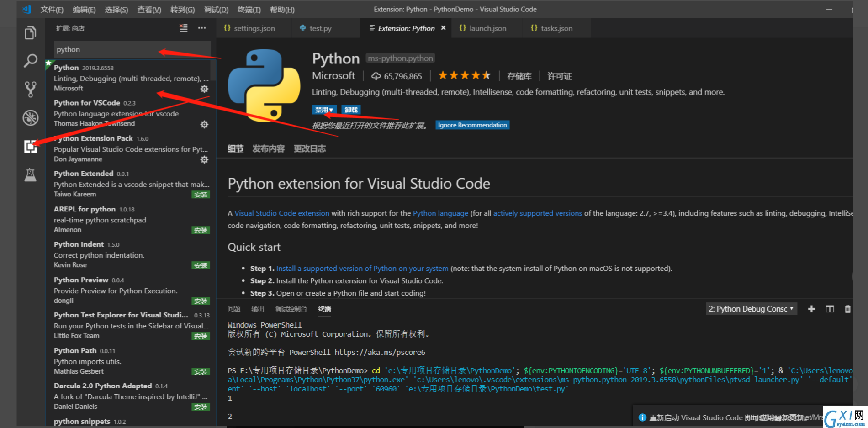Viewport: 868px width, 428px height.
Task: Expand the Python Debug Console terminal selector
Action: [752, 309]
